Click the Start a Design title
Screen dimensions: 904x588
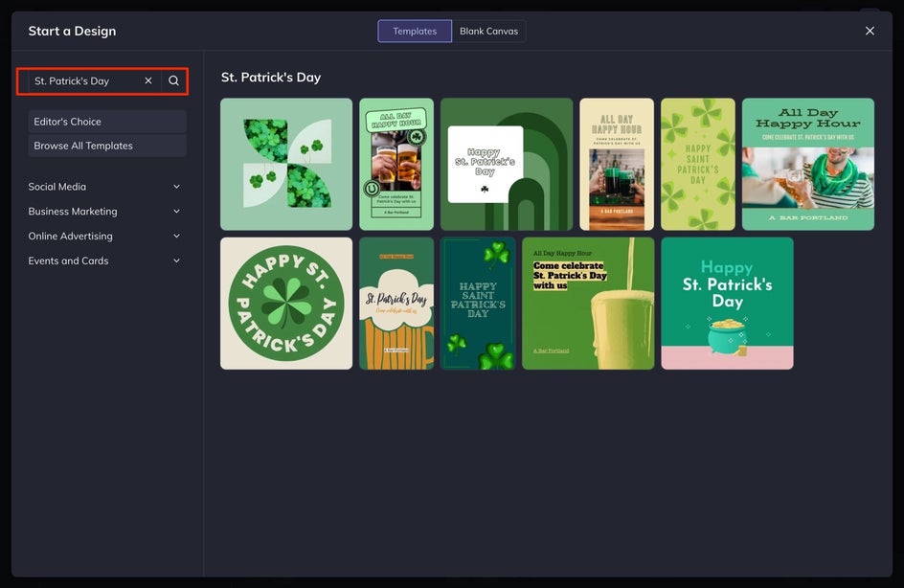coord(72,32)
